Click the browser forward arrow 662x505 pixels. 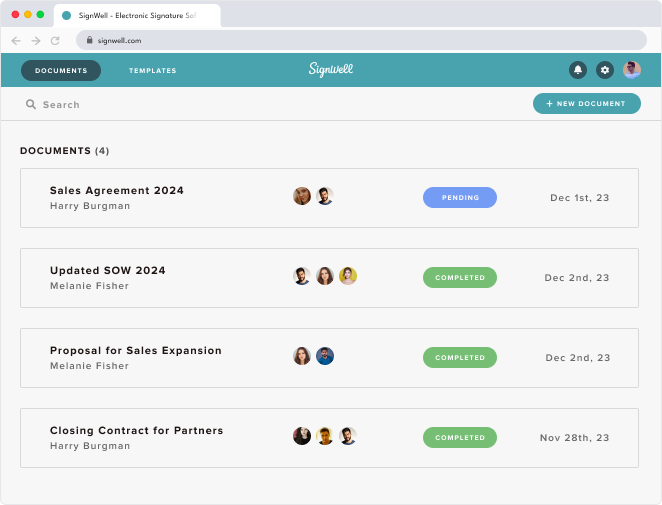coord(36,41)
